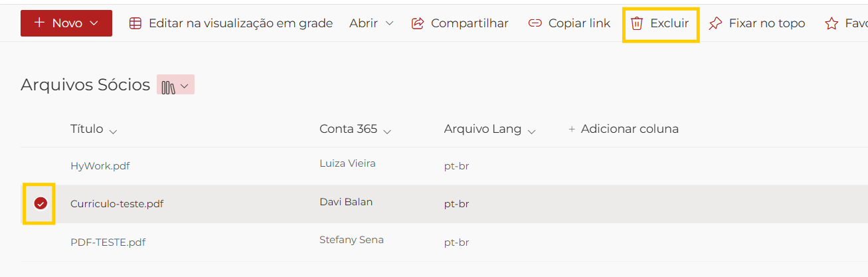The height and width of the screenshot is (277, 868).
Task: Expand the Novo button dropdown
Action: [94, 23]
